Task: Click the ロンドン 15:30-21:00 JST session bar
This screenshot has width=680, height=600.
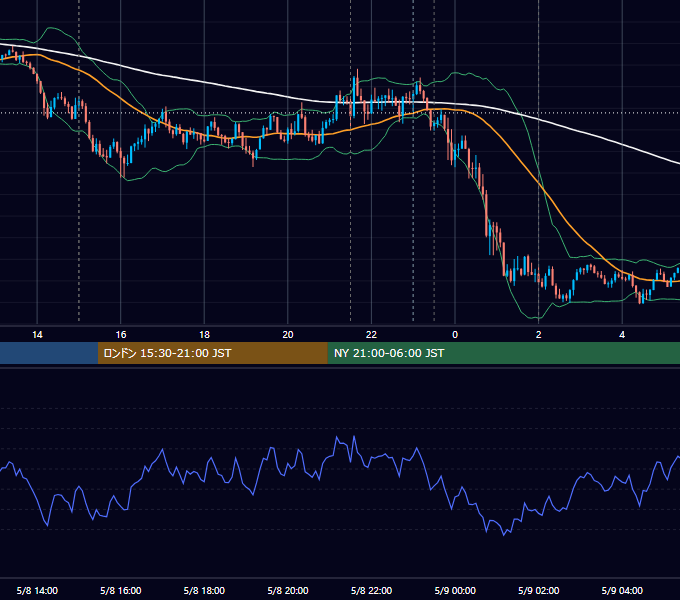Action: point(212,353)
